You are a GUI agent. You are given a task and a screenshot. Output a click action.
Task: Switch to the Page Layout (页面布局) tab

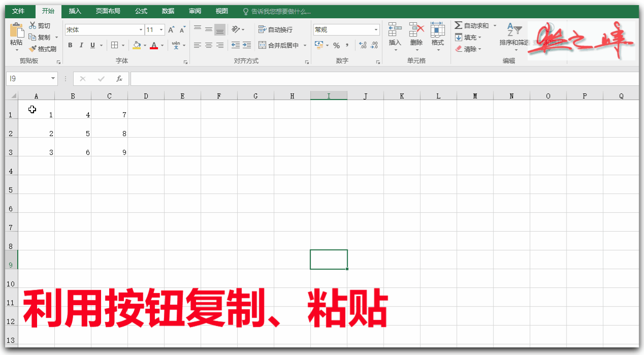[108, 11]
